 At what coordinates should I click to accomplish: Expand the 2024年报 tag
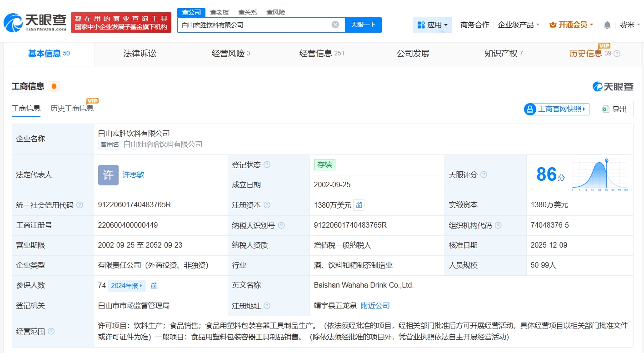(127, 286)
